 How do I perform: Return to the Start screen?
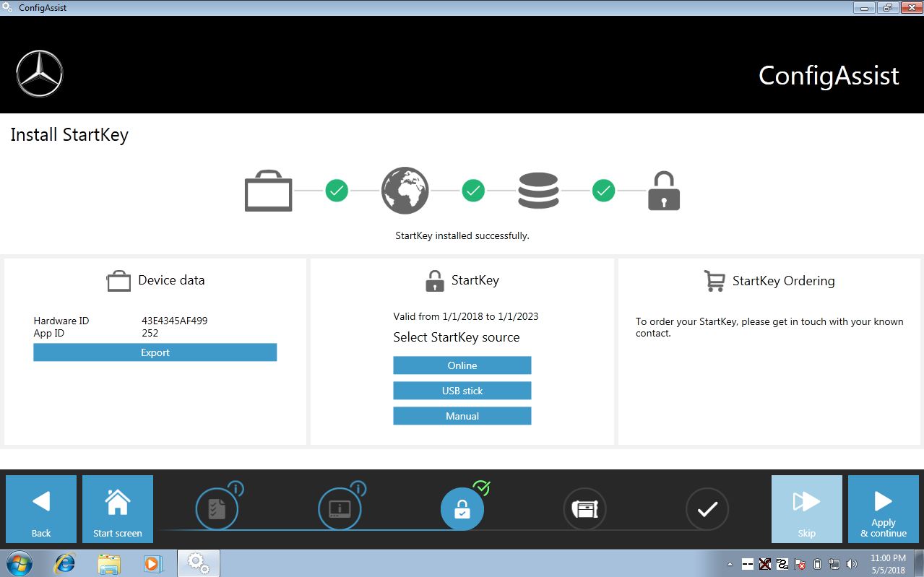click(118, 509)
